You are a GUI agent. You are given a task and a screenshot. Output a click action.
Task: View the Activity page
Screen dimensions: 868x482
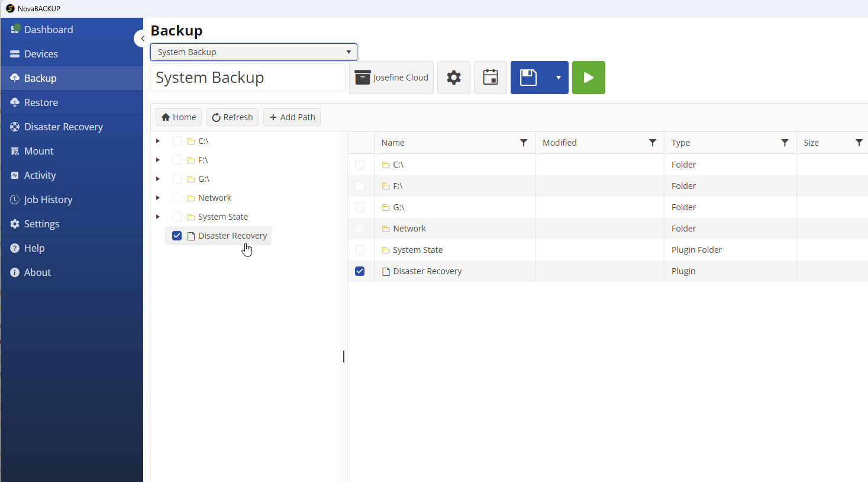[x=72, y=175]
